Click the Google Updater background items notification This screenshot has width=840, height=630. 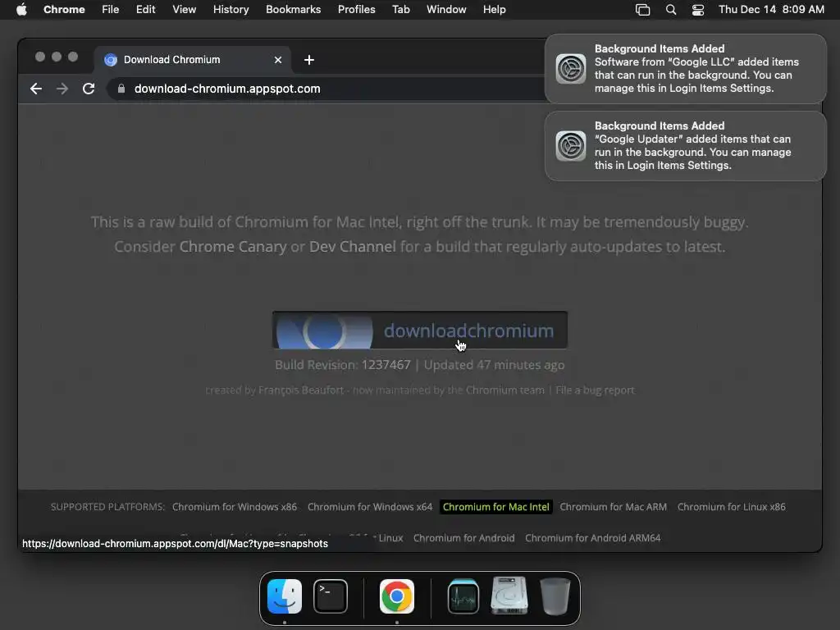pyautogui.click(x=685, y=146)
